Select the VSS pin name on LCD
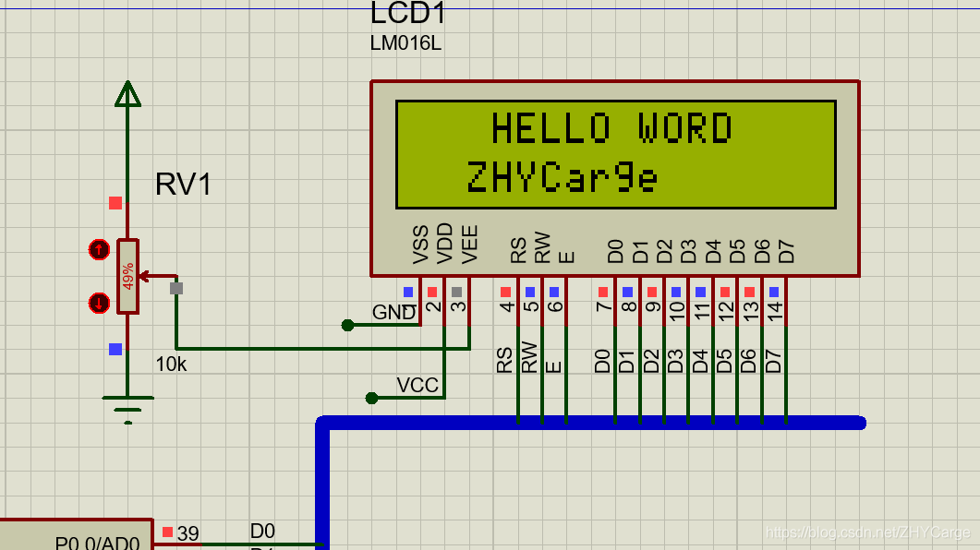Viewport: 980px width, 550px height. click(420, 245)
